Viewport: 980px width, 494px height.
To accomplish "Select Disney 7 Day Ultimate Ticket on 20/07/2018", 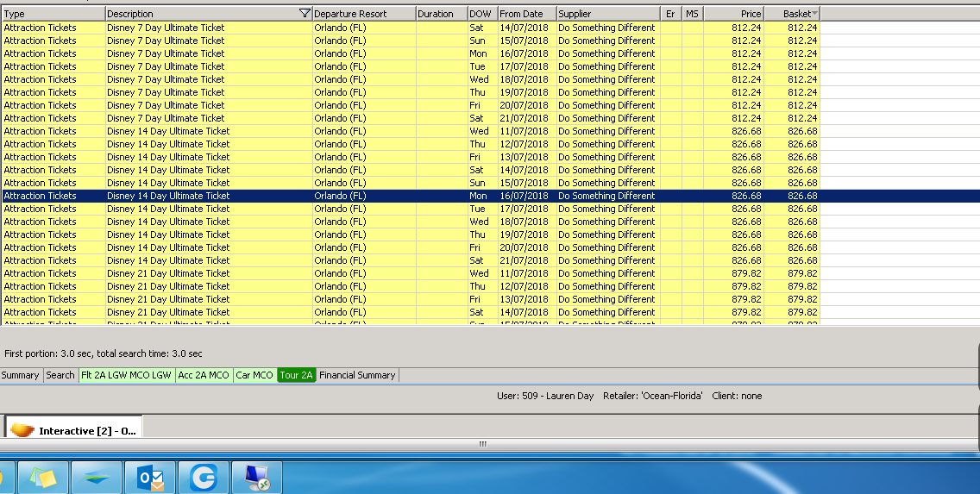I will (411, 105).
